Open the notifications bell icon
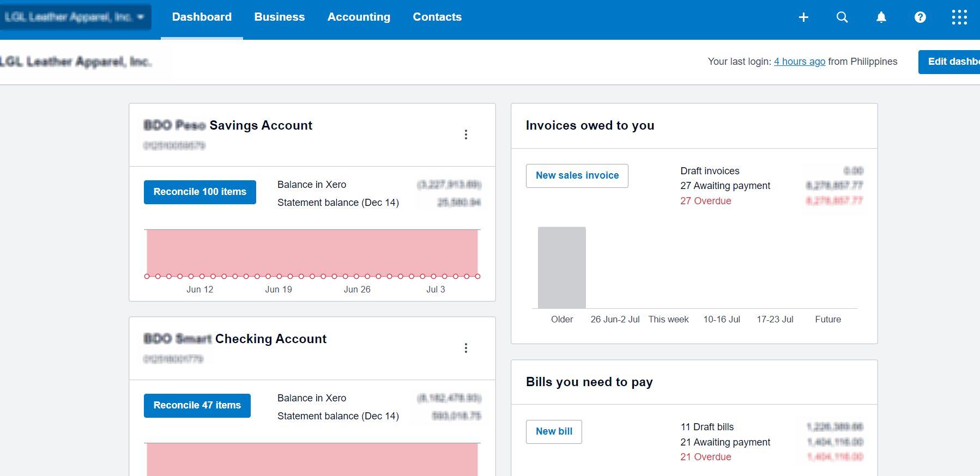The width and height of the screenshot is (980, 476). click(x=881, y=17)
